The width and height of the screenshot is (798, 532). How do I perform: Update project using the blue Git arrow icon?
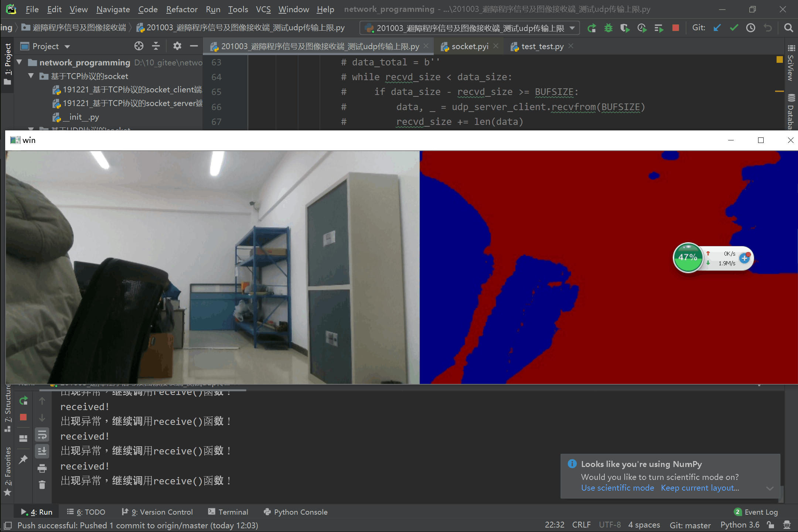point(717,28)
